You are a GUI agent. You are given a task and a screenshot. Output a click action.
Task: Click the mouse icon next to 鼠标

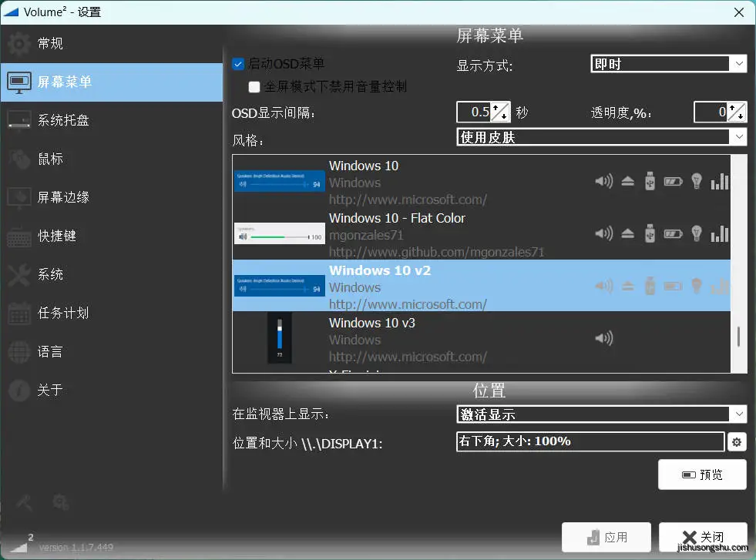pyautogui.click(x=19, y=159)
